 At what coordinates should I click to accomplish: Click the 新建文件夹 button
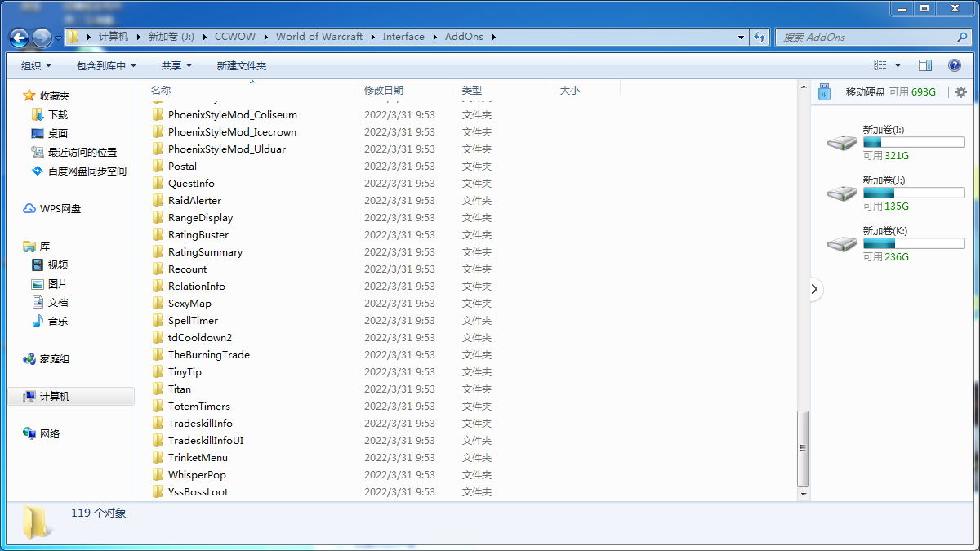point(241,65)
